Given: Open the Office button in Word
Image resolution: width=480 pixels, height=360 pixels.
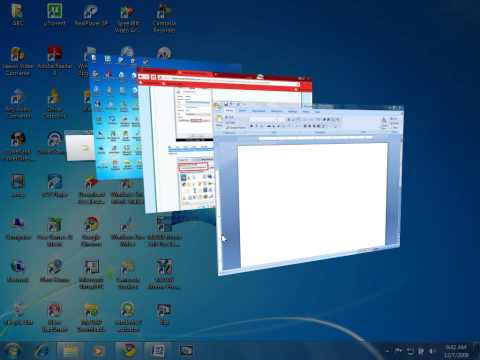Looking at the screenshot, I should (218, 107).
